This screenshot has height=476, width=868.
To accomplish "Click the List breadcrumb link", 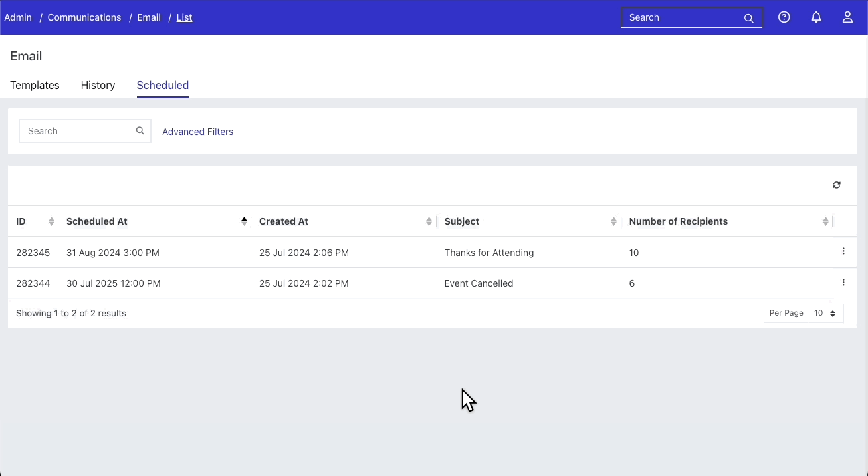I will pyautogui.click(x=184, y=17).
